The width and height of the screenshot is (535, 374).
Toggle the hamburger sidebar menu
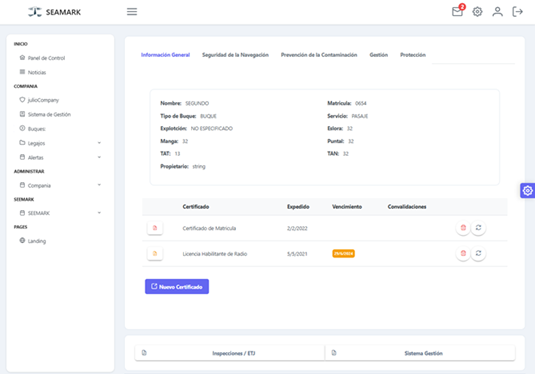pyautogui.click(x=132, y=12)
